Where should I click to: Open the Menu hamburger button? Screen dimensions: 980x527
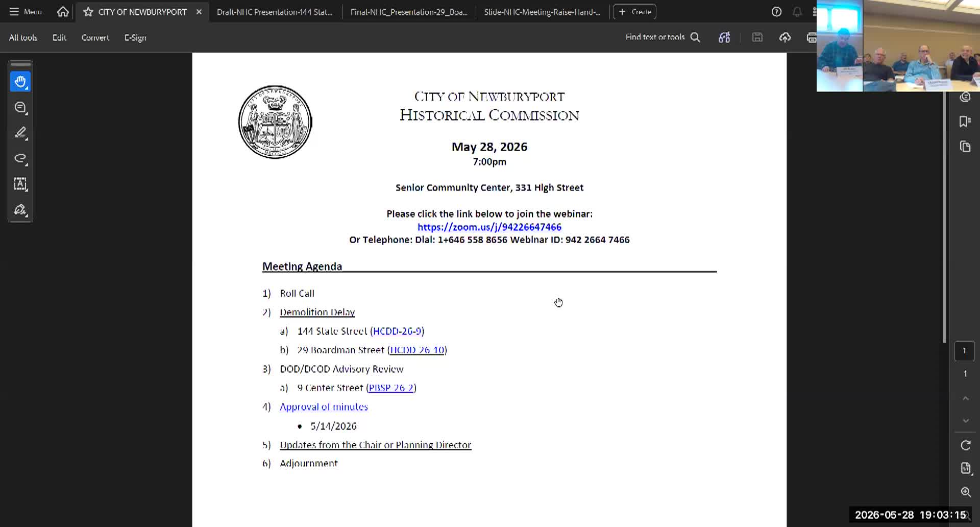(25, 11)
